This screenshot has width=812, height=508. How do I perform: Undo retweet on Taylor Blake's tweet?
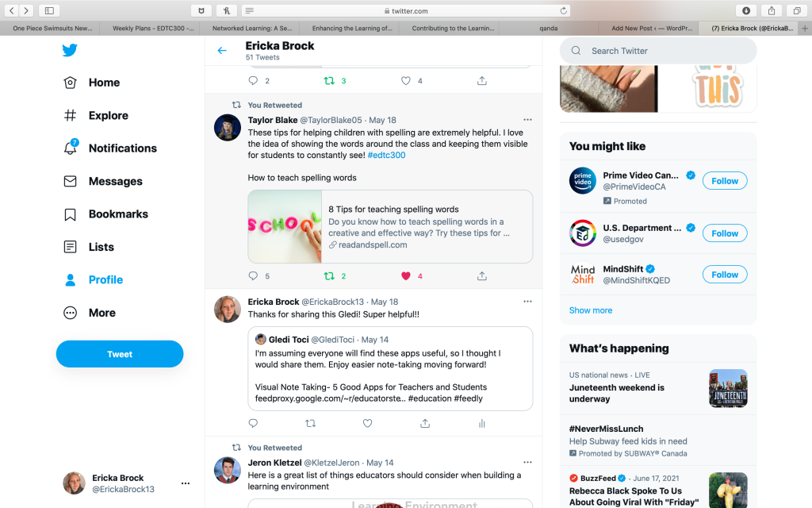[x=329, y=275]
